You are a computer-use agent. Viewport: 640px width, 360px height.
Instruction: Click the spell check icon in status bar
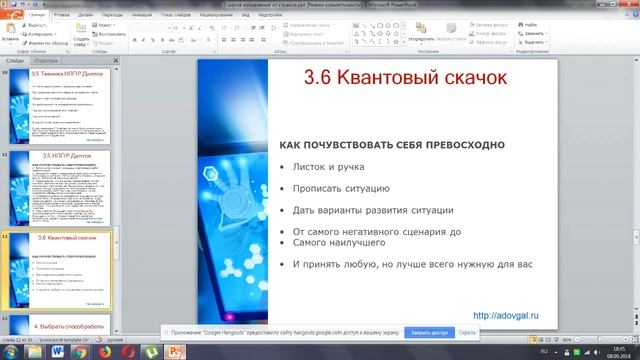click(x=99, y=340)
